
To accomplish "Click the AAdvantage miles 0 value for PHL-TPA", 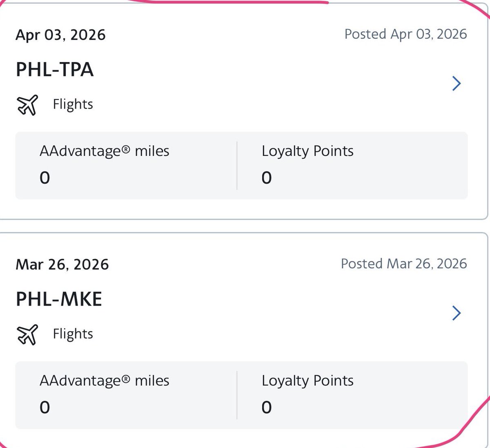I will click(x=45, y=178).
